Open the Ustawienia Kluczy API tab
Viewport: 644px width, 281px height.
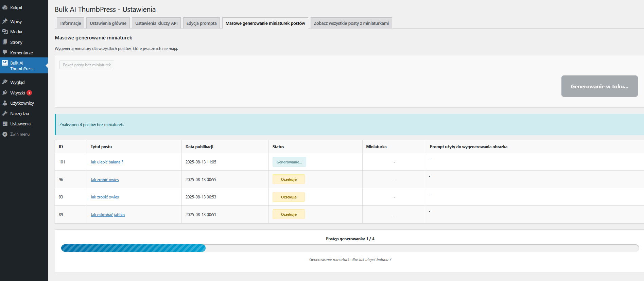pos(156,23)
